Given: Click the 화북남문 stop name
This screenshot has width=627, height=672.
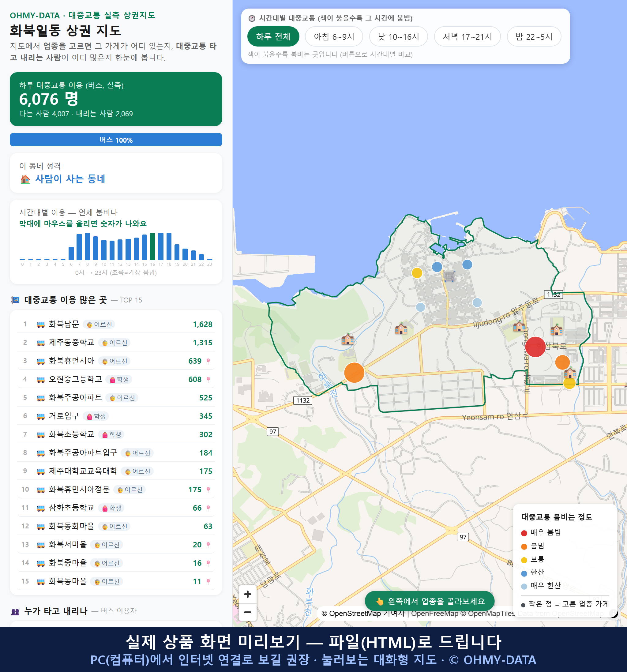Looking at the screenshot, I should pos(64,324).
